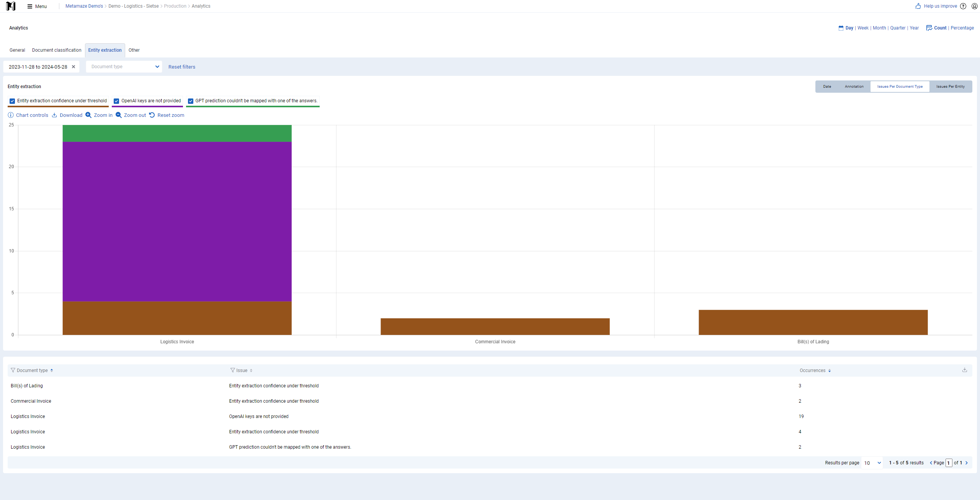Uncheck Entity extraction confidence under threshold
Viewport: 980px width, 500px height.
(12, 101)
